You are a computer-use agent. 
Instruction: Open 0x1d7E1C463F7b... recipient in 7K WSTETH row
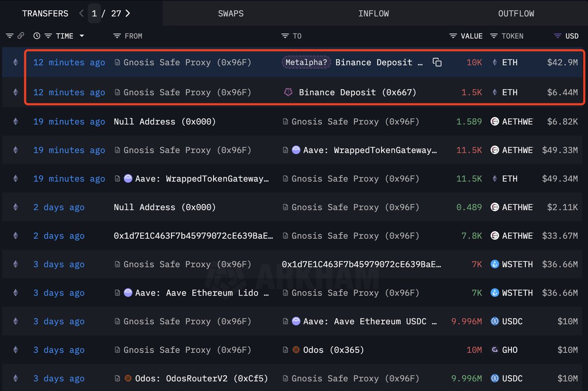coord(362,264)
